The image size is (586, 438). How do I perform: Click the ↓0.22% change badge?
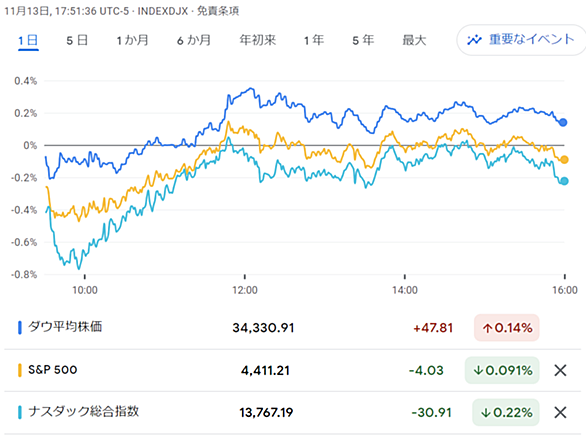506,413
